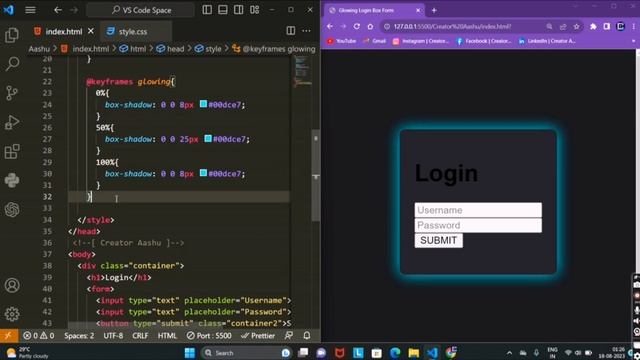Screen dimensions: 640x360
Task: Open color picker on line 24 swatch
Action: (x=203, y=104)
